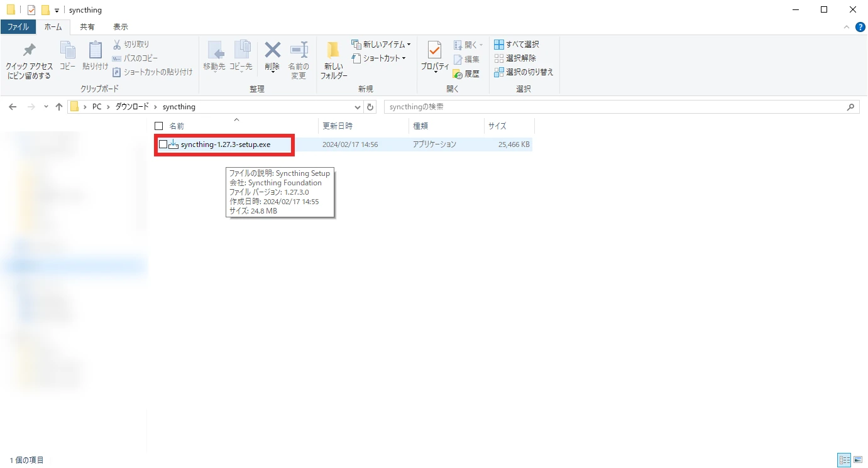Click the Properties (プロパティ) button
Viewport: 868px width, 468px height.
pyautogui.click(x=435, y=57)
